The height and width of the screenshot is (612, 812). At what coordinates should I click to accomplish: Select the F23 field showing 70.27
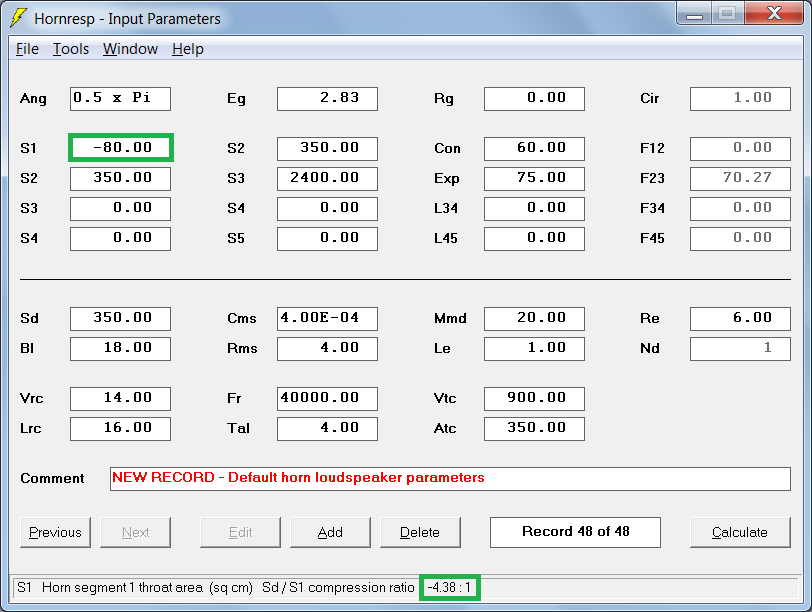click(x=741, y=179)
